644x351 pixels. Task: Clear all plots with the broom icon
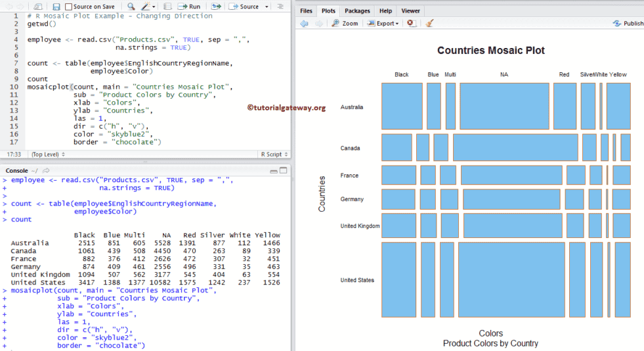pyautogui.click(x=429, y=24)
